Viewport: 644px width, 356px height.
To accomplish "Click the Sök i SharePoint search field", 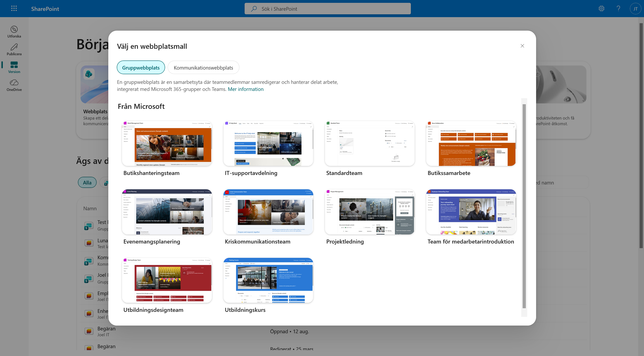I will (328, 9).
